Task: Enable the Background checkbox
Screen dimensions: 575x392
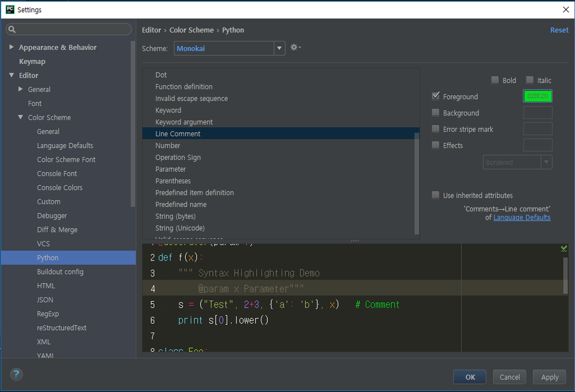Action: 435,112
